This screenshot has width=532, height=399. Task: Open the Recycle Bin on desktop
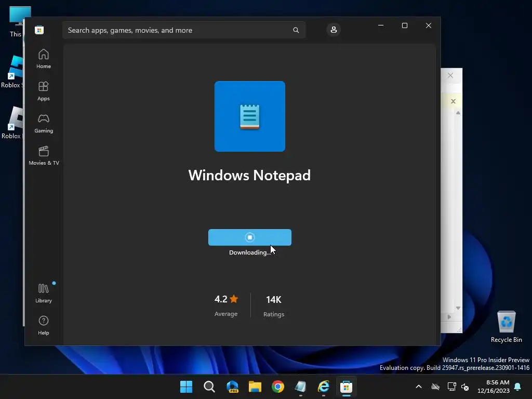click(x=506, y=326)
